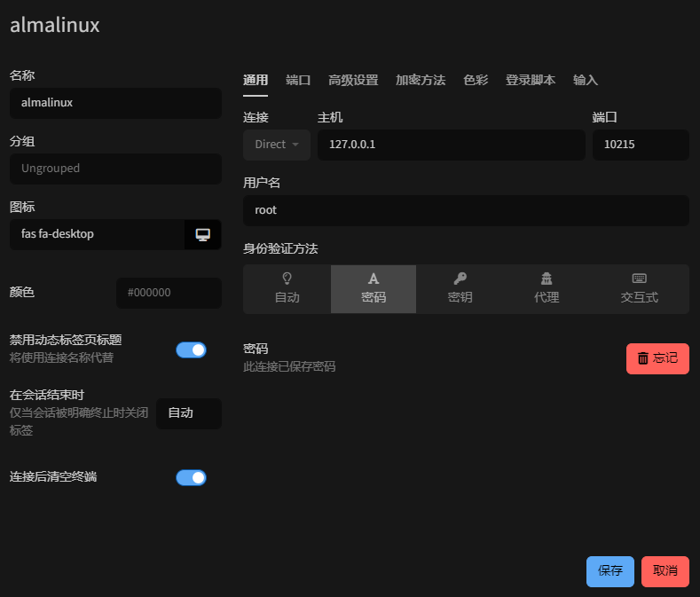The image size is (700, 597).
Task: Click the 用户名 root field
Action: click(466, 210)
